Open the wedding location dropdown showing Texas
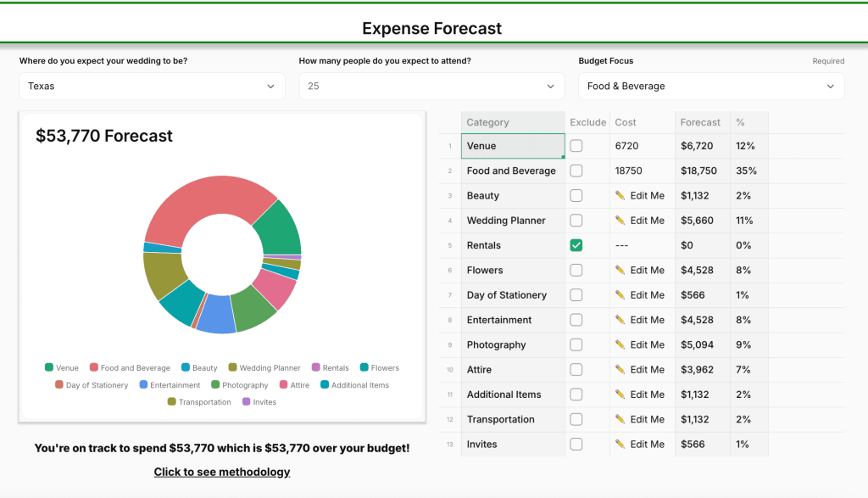This screenshot has height=498, width=868. click(x=152, y=86)
